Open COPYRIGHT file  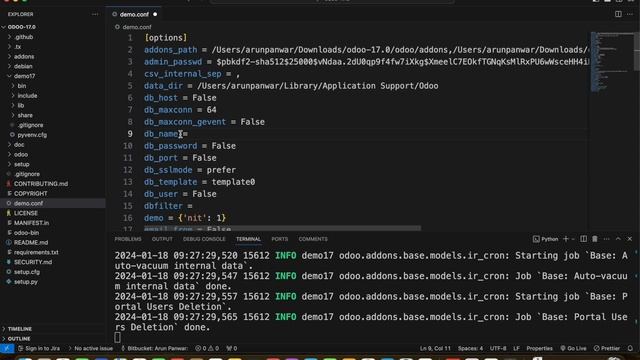(30, 193)
